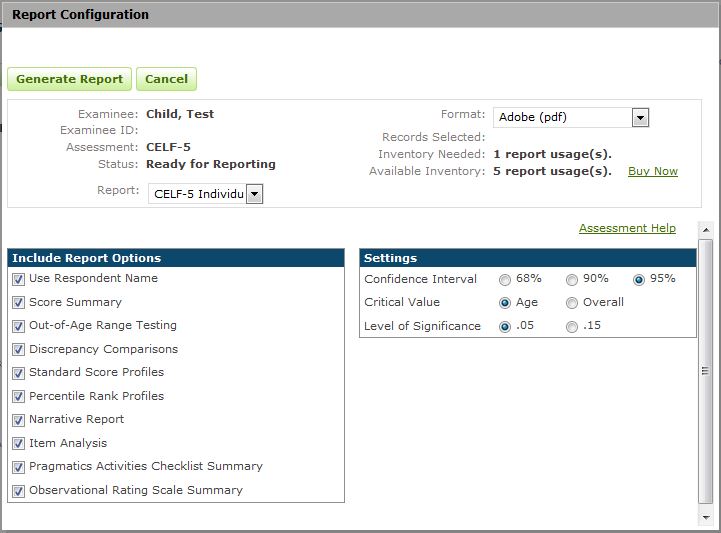Viewport: 721px width, 533px height.
Task: Select the 68% confidence interval radio button
Action: pos(505,280)
